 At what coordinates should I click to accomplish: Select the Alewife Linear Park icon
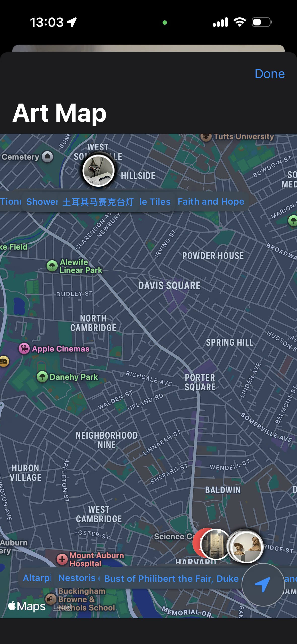pyautogui.click(x=52, y=266)
